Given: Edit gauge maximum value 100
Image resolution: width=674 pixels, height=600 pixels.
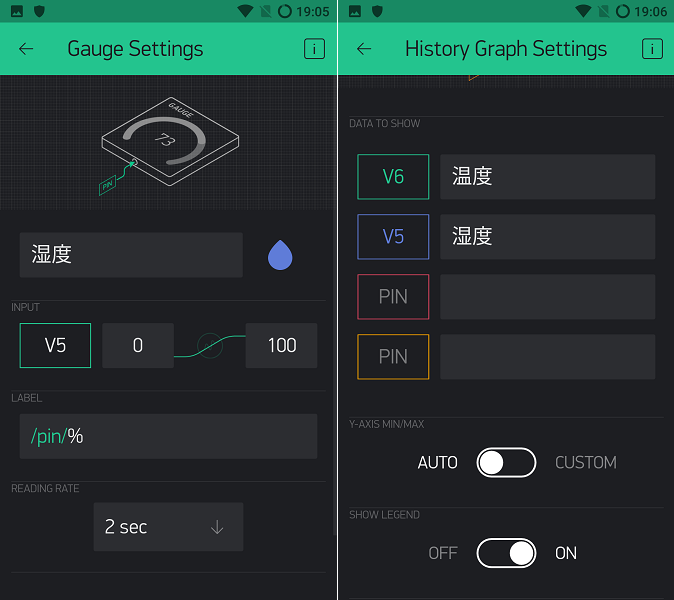Looking at the screenshot, I should (282, 345).
